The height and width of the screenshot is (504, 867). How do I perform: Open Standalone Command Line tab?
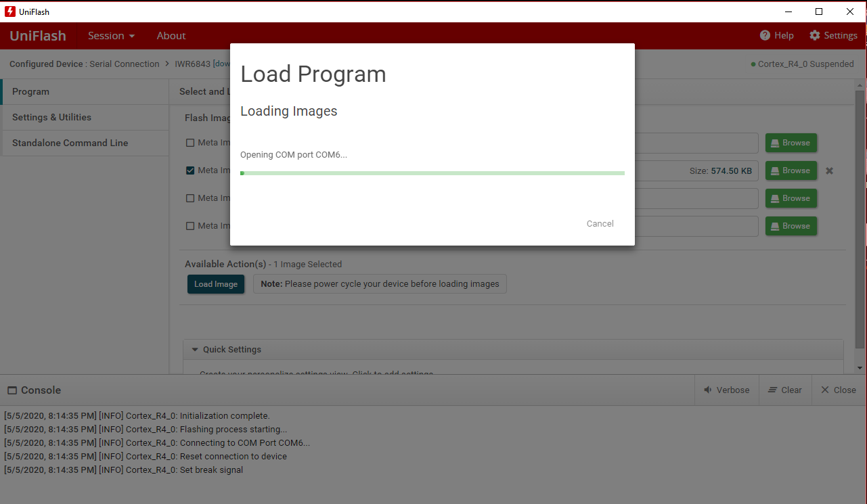85,143
